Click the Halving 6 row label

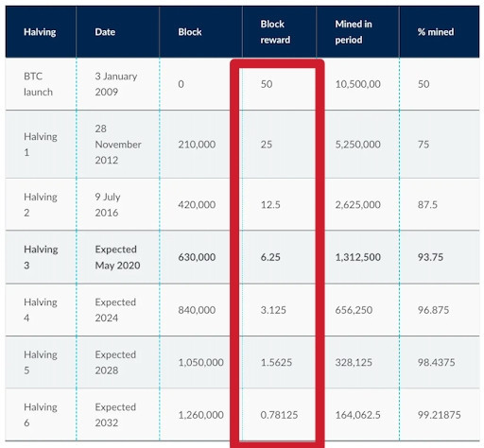[x=41, y=415]
